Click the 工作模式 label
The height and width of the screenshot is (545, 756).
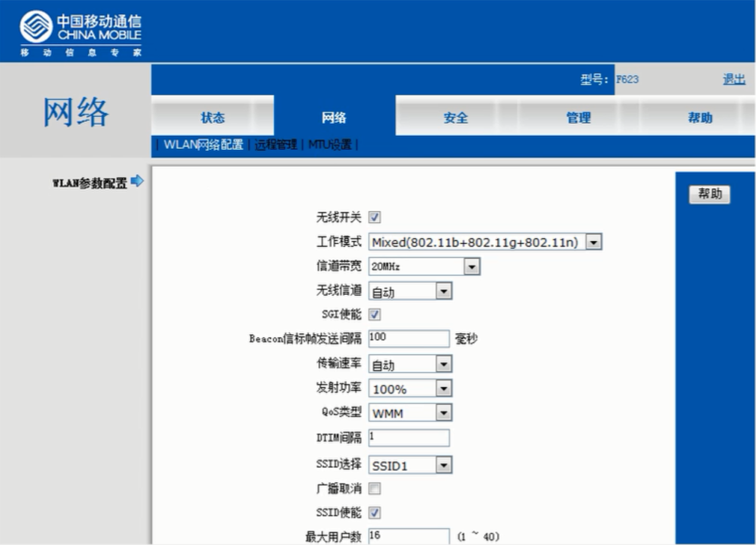pyautogui.click(x=338, y=242)
